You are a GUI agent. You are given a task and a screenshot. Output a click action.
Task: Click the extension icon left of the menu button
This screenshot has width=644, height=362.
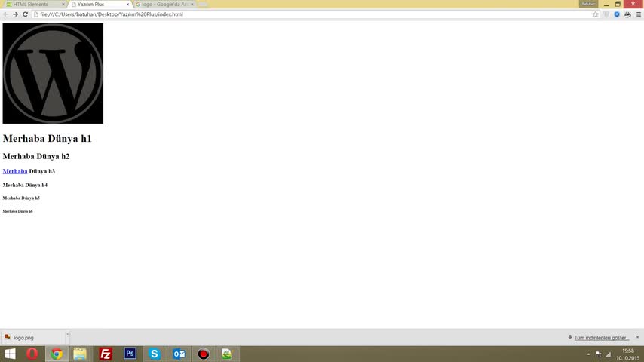627,14
